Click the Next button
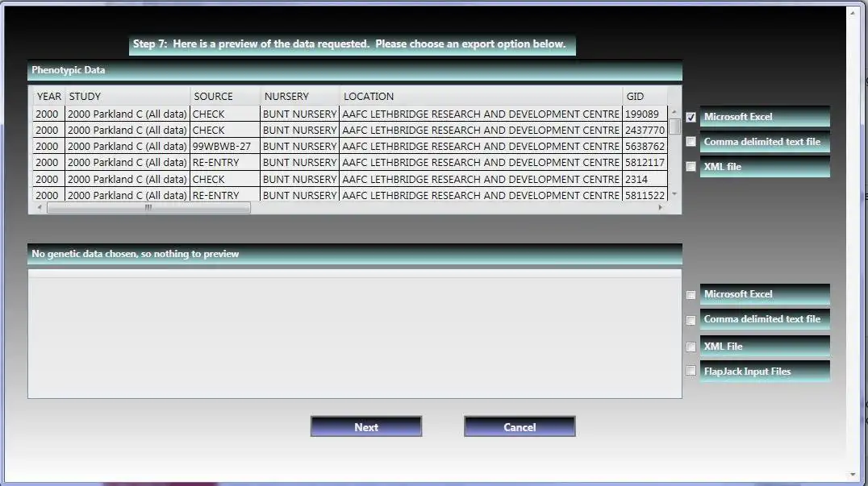This screenshot has height=486, width=868. pyautogui.click(x=366, y=426)
